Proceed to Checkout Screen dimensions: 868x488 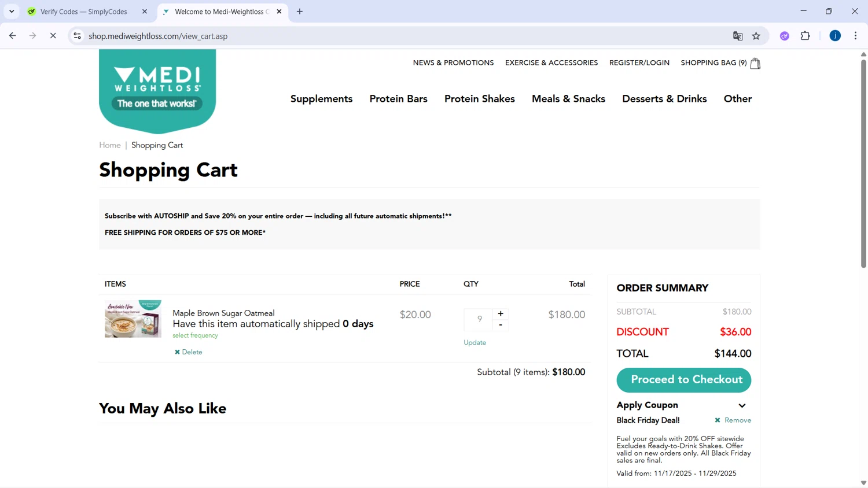684,380
